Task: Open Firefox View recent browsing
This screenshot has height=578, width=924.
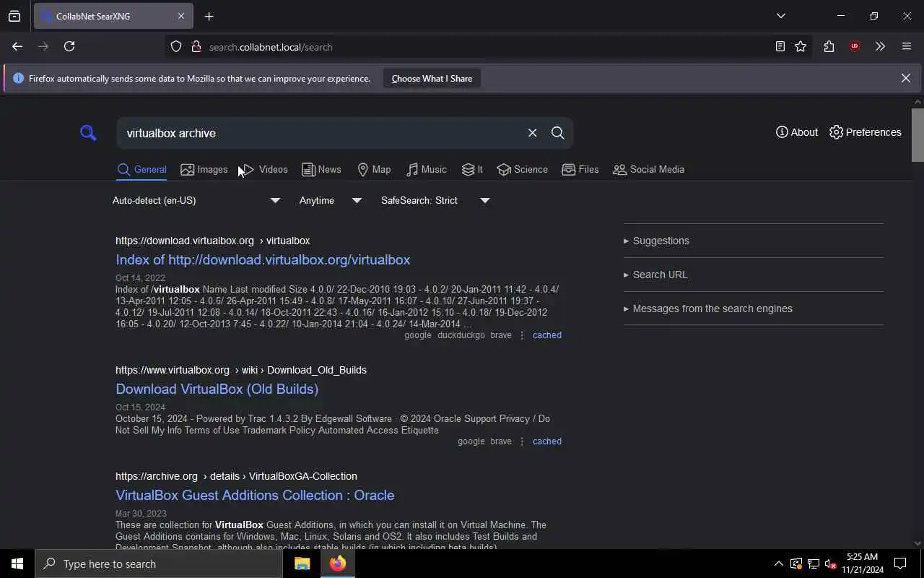Action: point(14,16)
